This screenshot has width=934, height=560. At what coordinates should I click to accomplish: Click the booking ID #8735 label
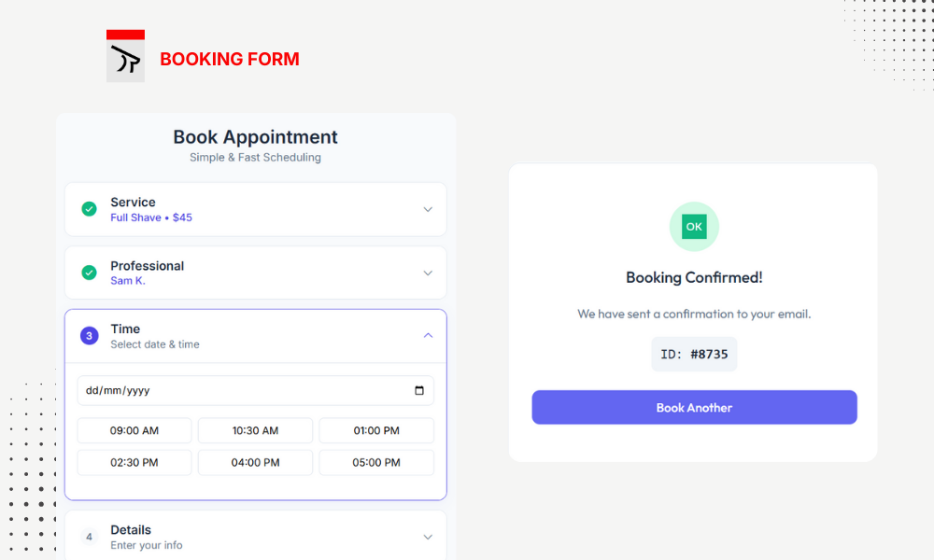pyautogui.click(x=694, y=355)
